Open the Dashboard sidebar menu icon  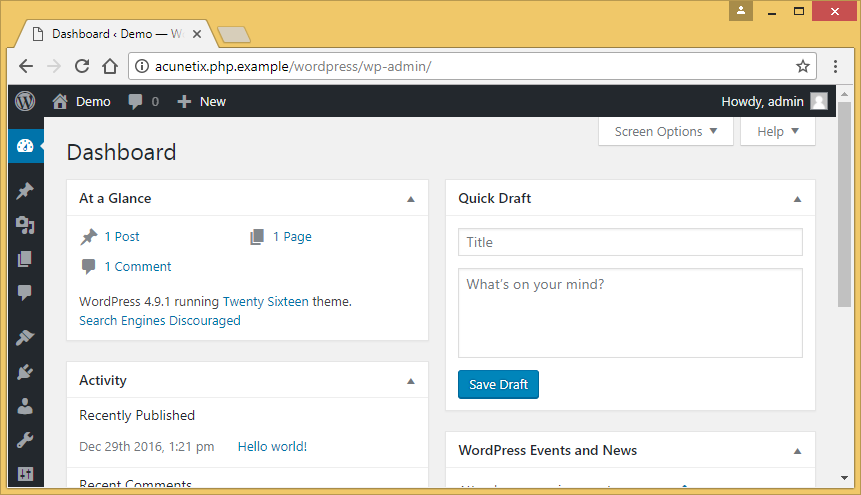(25, 146)
